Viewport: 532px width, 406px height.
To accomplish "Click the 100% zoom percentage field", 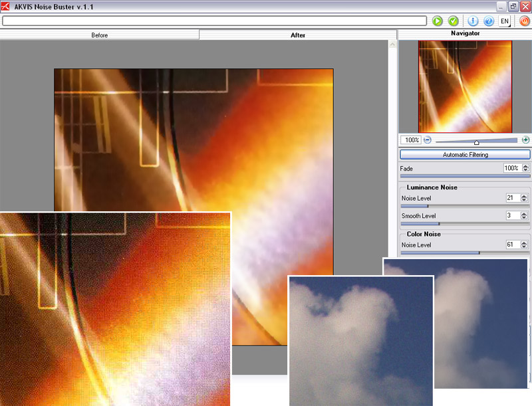I will tap(411, 140).
